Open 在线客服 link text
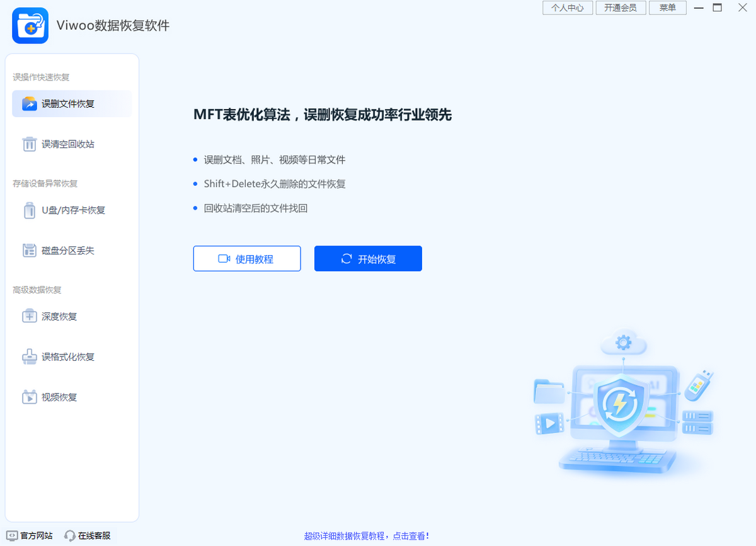Viewport: 756px width, 546px height. [94, 536]
